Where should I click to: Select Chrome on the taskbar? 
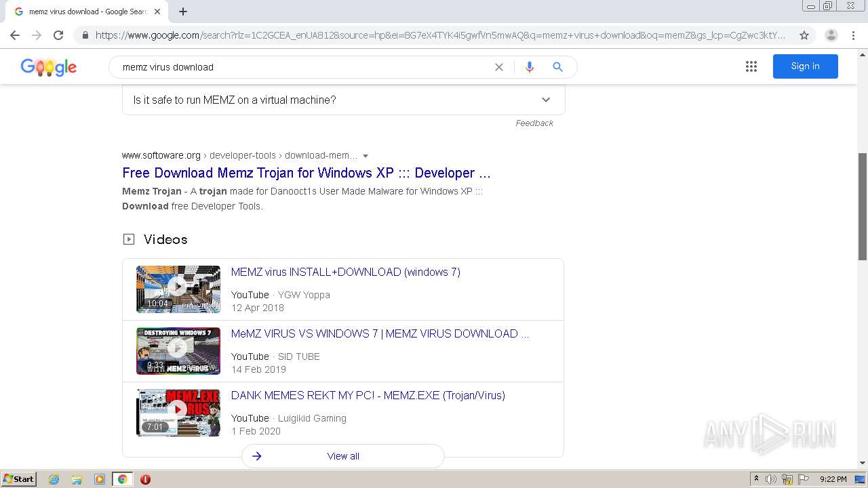click(122, 479)
